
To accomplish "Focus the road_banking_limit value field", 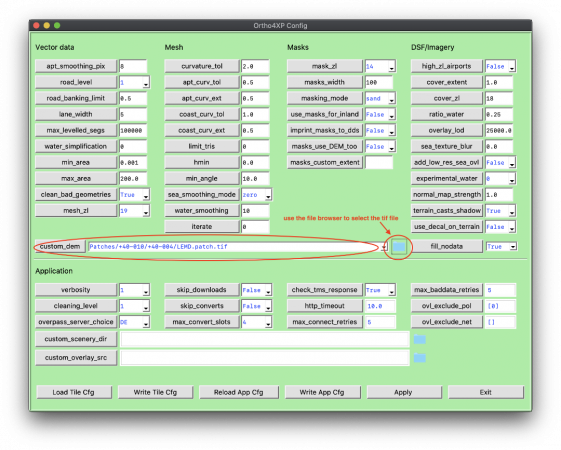I will 133,98.
